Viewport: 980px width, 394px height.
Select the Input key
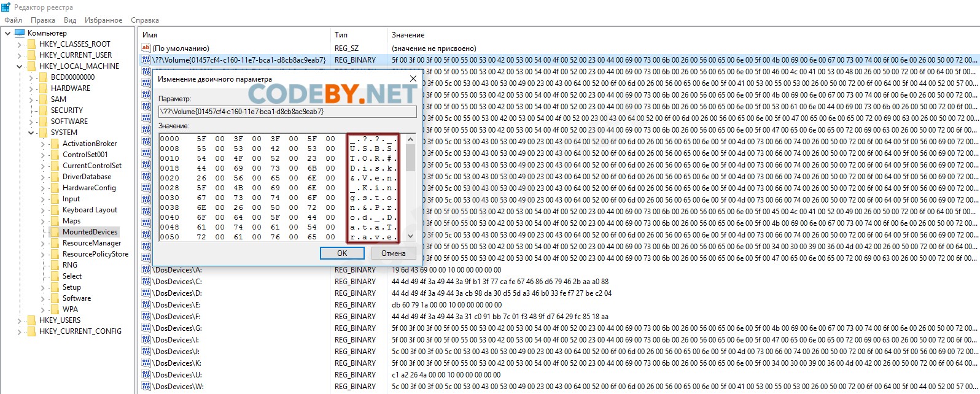[x=71, y=199]
